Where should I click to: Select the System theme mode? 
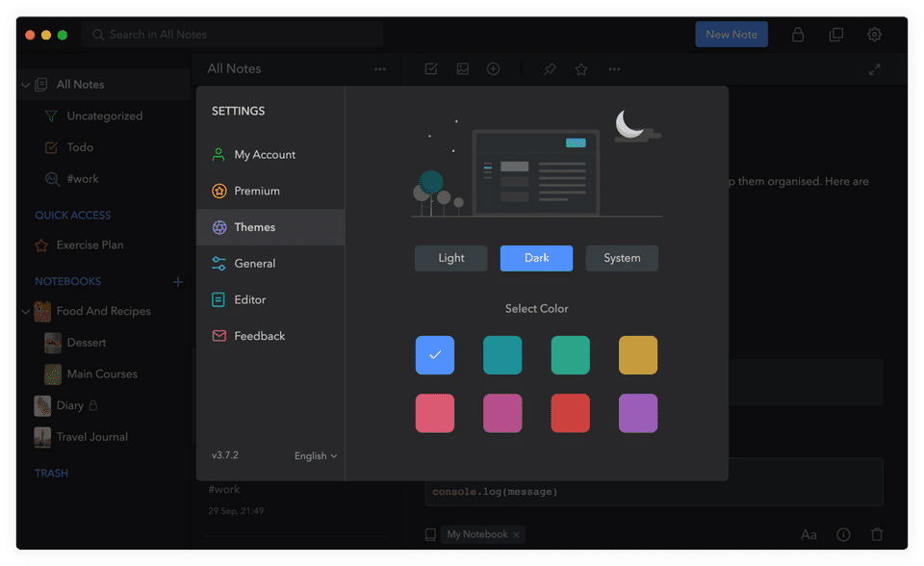coord(622,258)
